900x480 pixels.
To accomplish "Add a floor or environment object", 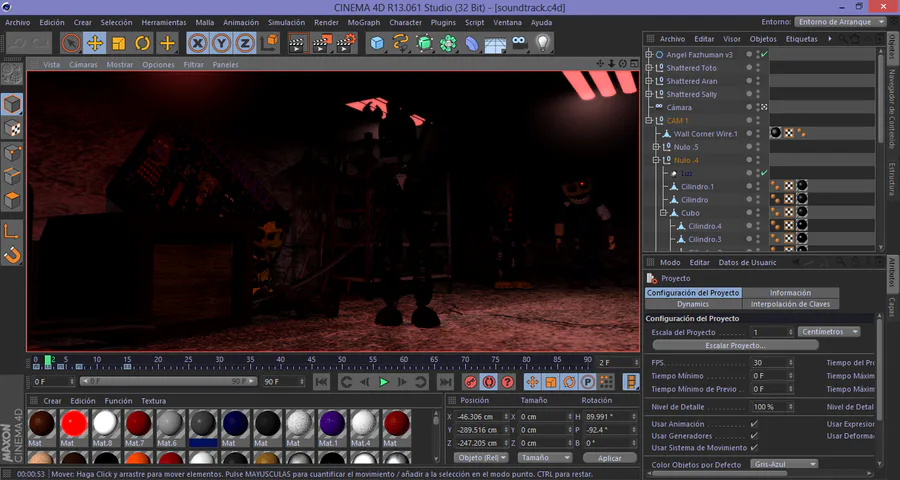I will point(495,43).
